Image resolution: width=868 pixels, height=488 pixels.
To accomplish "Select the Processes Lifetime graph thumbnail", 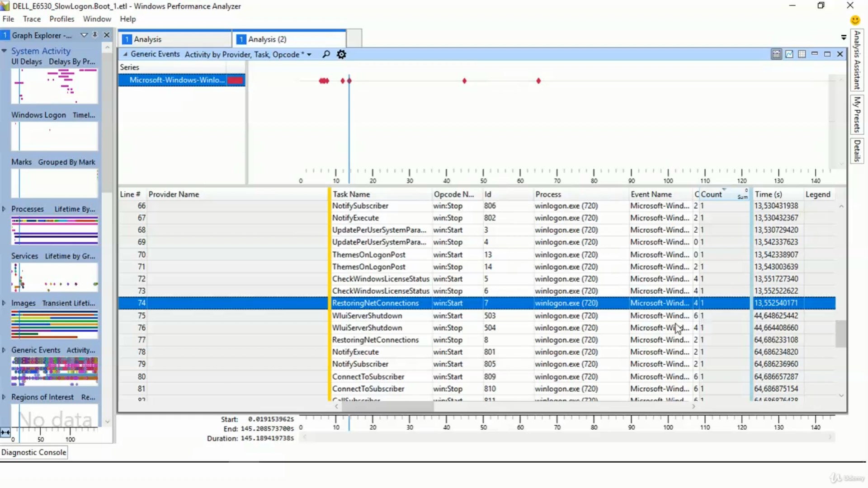I will pos(54,230).
